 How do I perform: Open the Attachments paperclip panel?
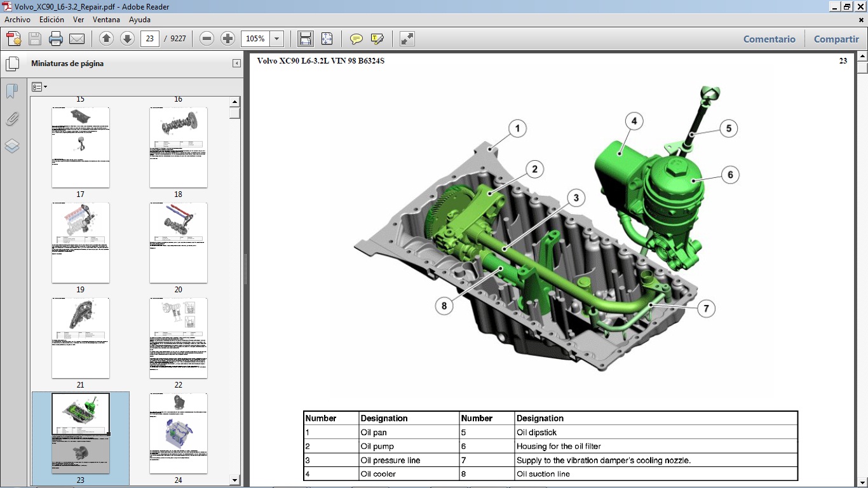12,119
